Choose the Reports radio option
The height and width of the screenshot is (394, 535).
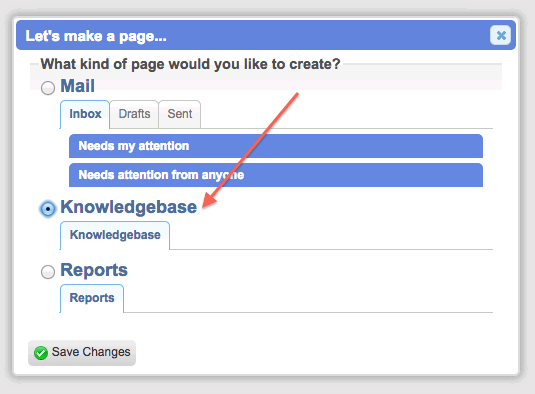(x=48, y=272)
